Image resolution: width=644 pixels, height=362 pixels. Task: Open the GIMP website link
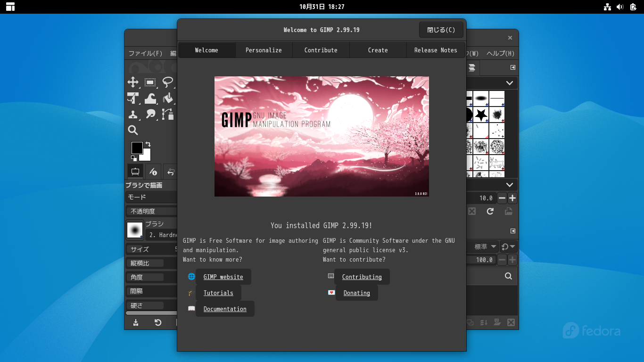tap(223, 277)
